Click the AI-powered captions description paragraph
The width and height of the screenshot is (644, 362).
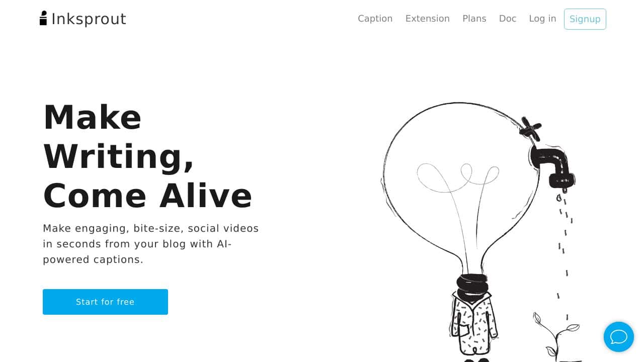click(x=151, y=244)
